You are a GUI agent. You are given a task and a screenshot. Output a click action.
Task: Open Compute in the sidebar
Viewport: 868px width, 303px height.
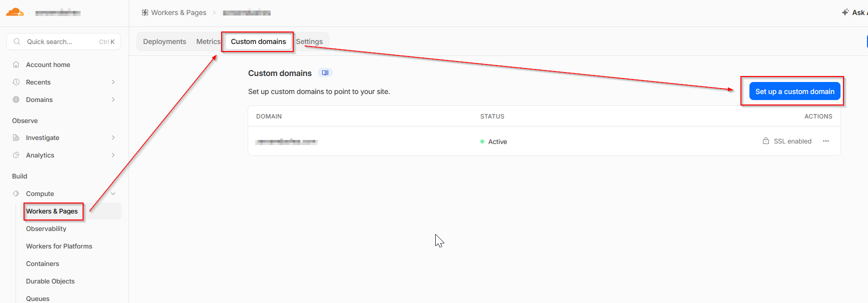(x=40, y=193)
